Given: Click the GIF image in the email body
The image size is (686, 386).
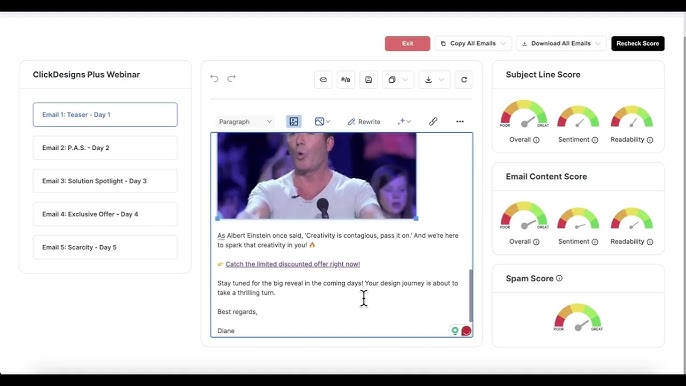Looking at the screenshot, I should pyautogui.click(x=317, y=176).
